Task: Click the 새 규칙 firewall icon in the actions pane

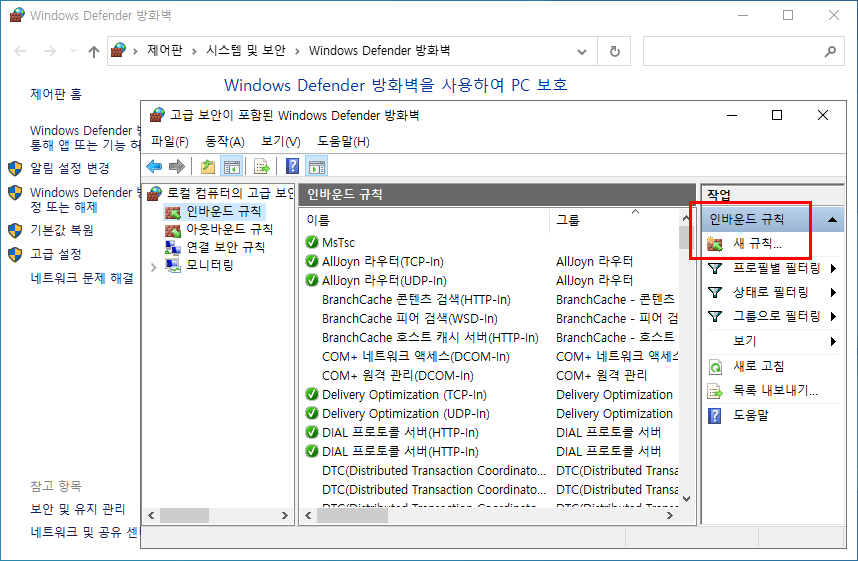Action: pyautogui.click(x=715, y=244)
